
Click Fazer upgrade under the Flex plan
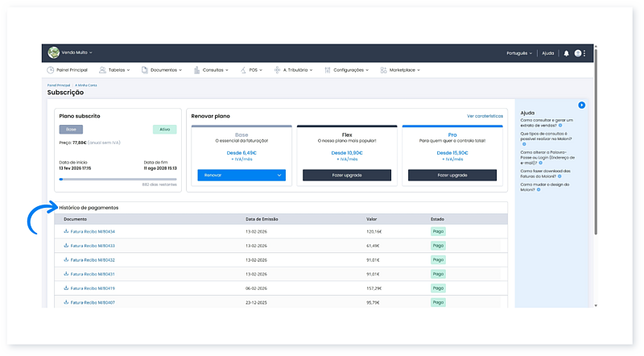346,175
